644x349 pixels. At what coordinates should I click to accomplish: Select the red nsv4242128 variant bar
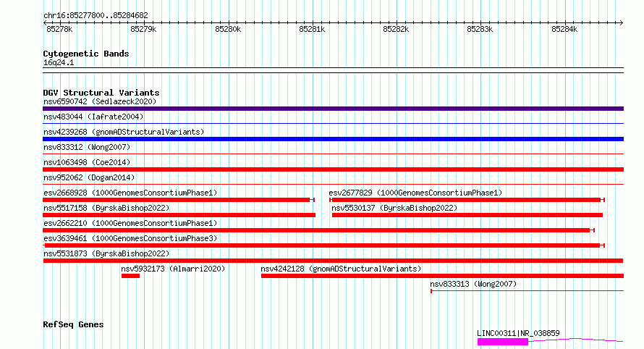coord(442,276)
